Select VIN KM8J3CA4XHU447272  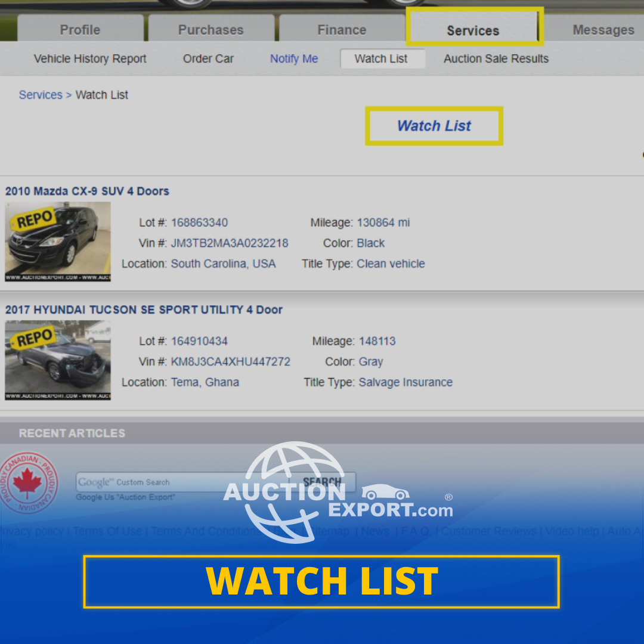pos(230,362)
